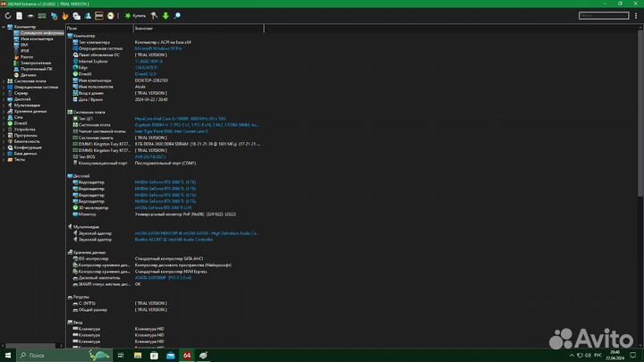This screenshot has height=362, width=644.
Task: Expand the Мультимедиа tree node
Action: pos(4,105)
